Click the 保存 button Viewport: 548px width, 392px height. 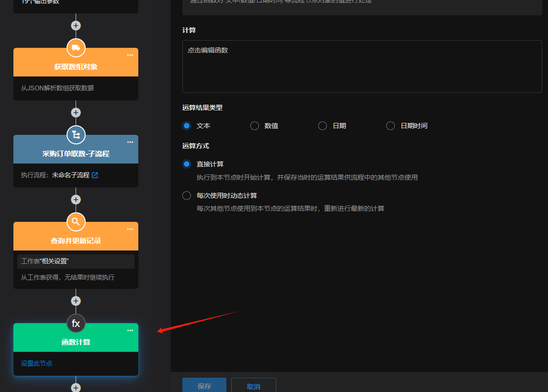click(x=204, y=386)
